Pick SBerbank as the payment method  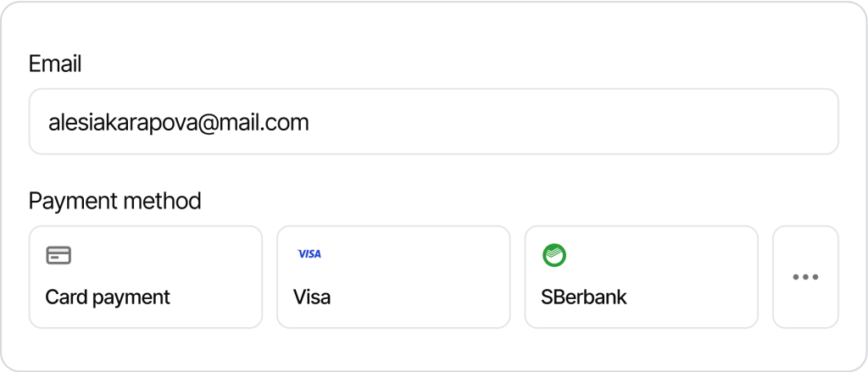tap(641, 276)
